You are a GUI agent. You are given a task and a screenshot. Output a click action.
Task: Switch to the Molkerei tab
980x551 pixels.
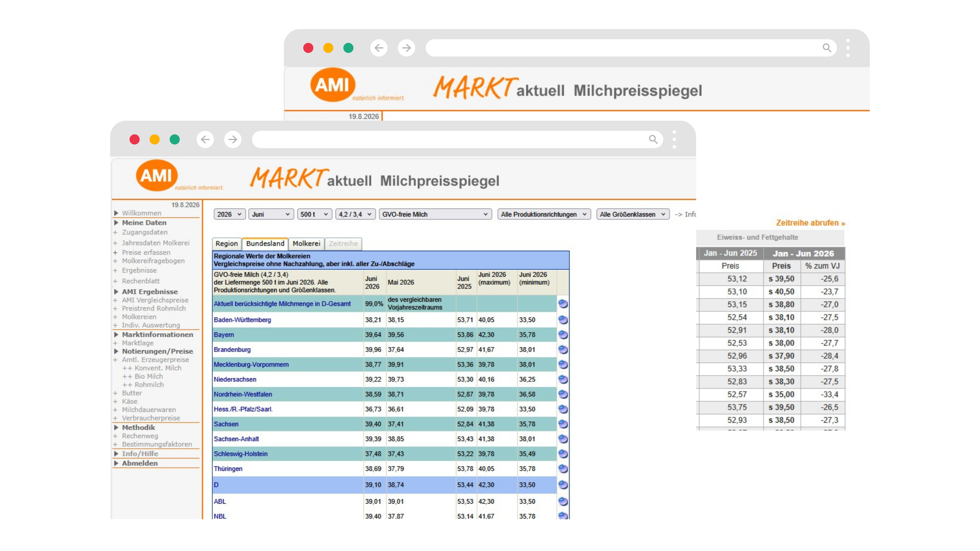pos(306,244)
